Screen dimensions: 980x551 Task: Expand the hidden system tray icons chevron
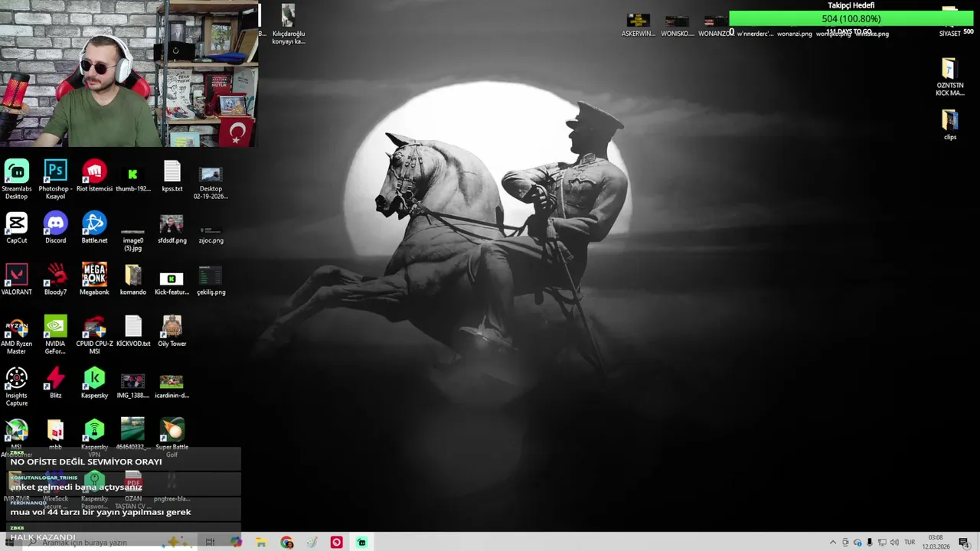tap(833, 542)
